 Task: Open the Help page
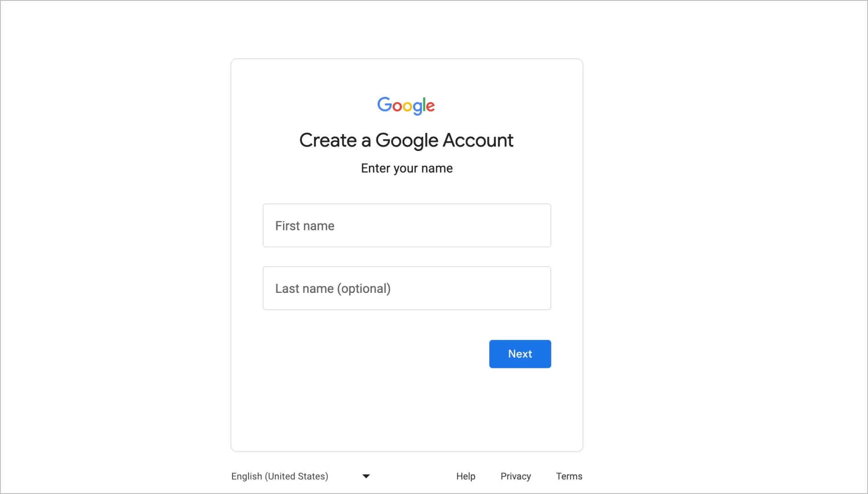[466, 476]
